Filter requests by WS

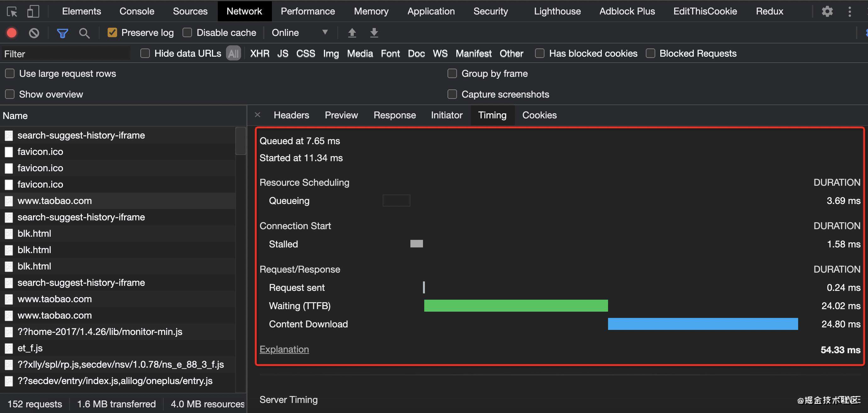coord(440,53)
